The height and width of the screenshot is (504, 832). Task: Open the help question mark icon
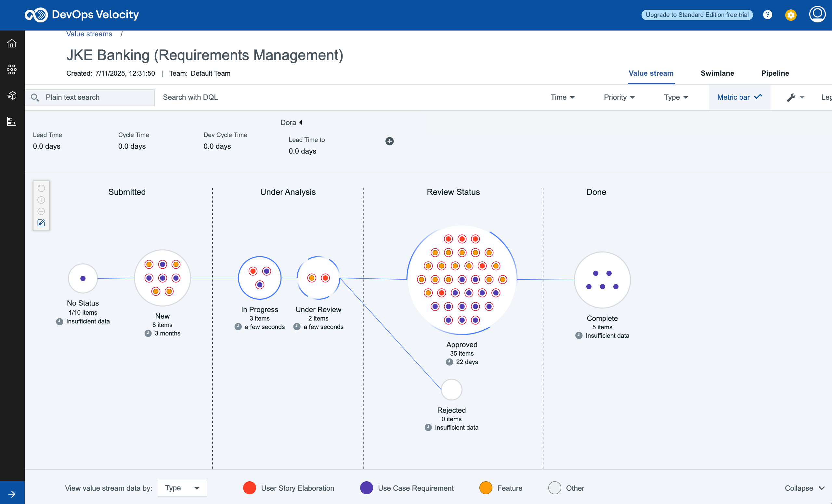pos(767,15)
